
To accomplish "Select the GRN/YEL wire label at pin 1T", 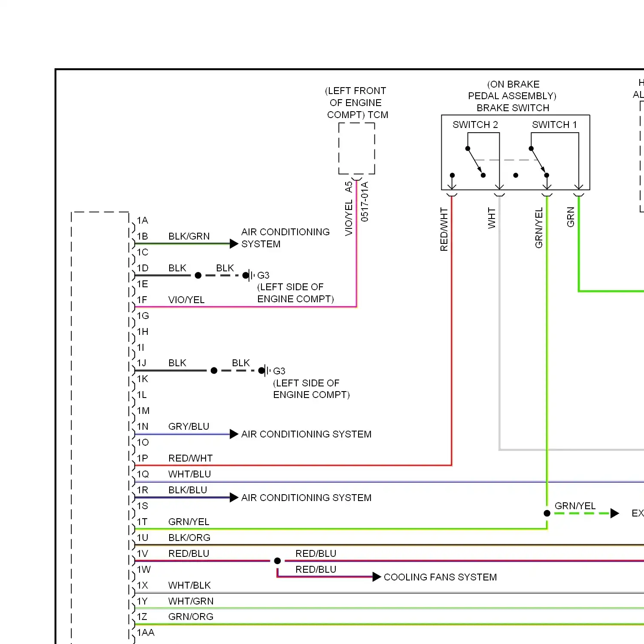I will point(188,522).
